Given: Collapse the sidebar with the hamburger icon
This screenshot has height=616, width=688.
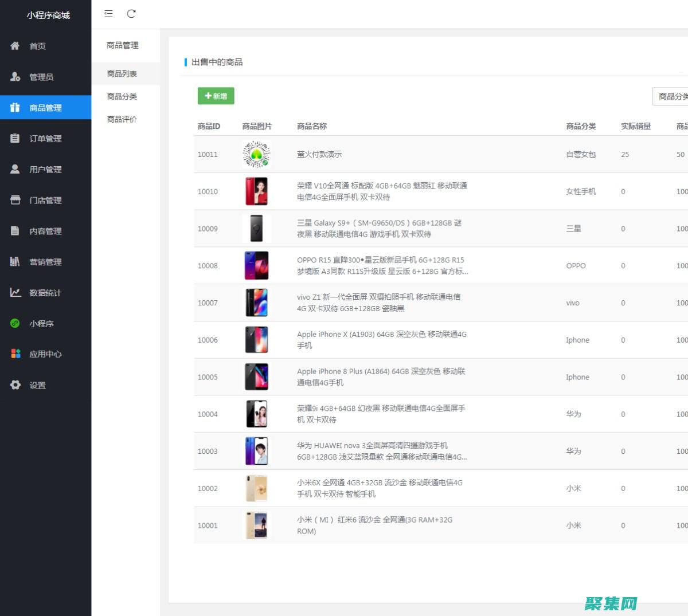Looking at the screenshot, I should click(108, 14).
